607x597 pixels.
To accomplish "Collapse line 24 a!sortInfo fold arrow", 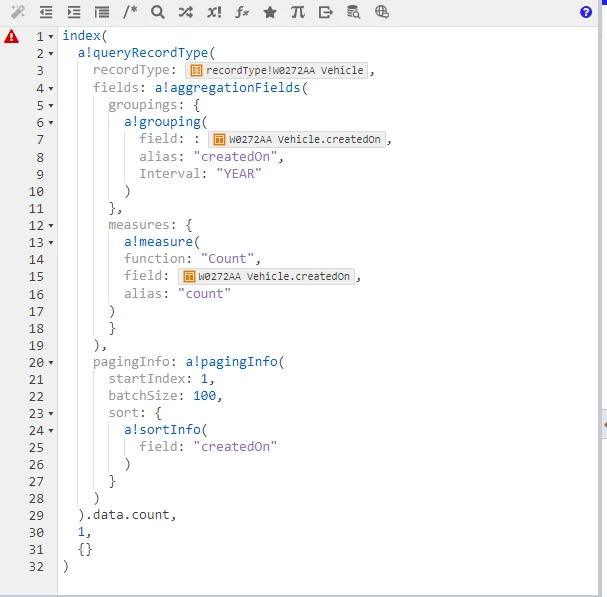I will (51, 431).
